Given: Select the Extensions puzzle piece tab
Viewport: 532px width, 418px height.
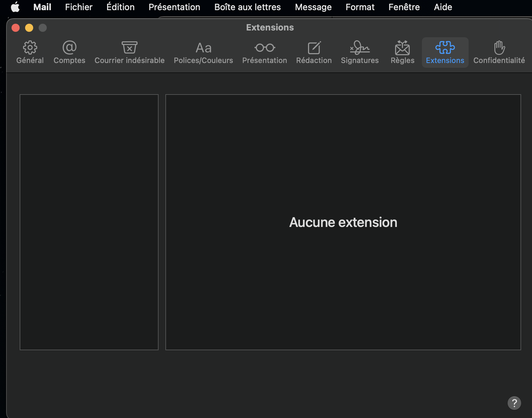Looking at the screenshot, I should tap(445, 53).
